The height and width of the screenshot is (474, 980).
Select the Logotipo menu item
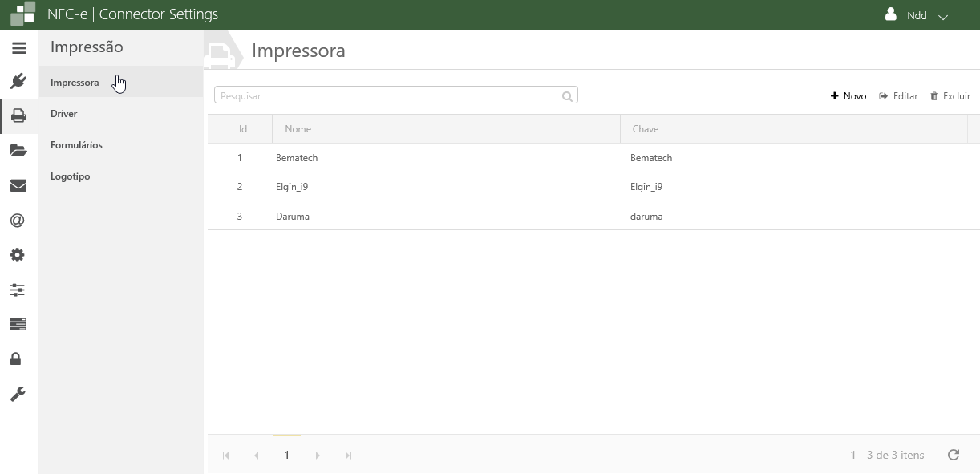tap(70, 176)
